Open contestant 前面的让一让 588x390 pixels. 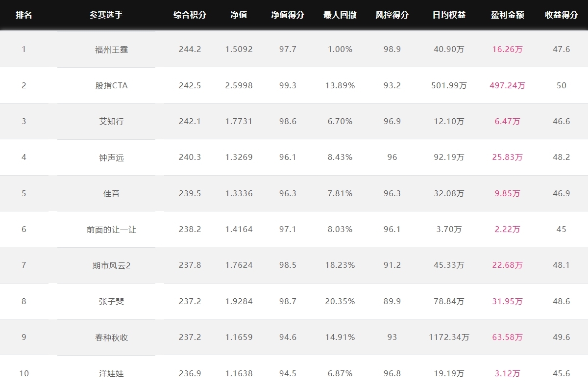[111, 229]
